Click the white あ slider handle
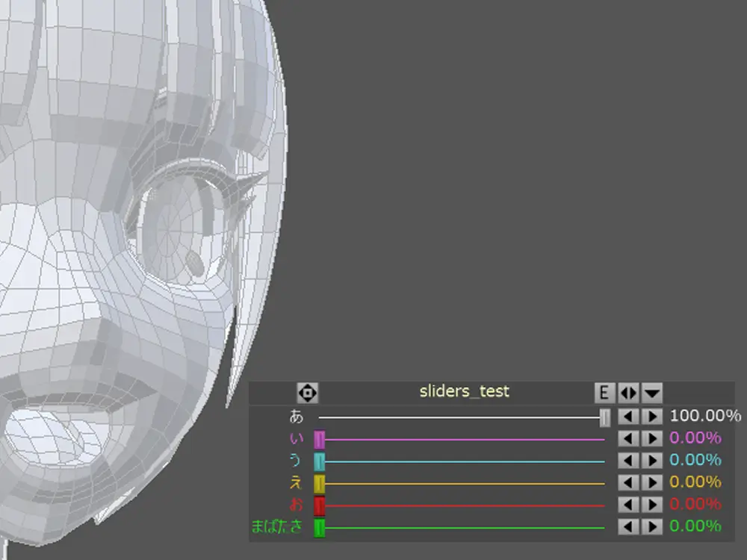The width and height of the screenshot is (747, 560). [605, 417]
